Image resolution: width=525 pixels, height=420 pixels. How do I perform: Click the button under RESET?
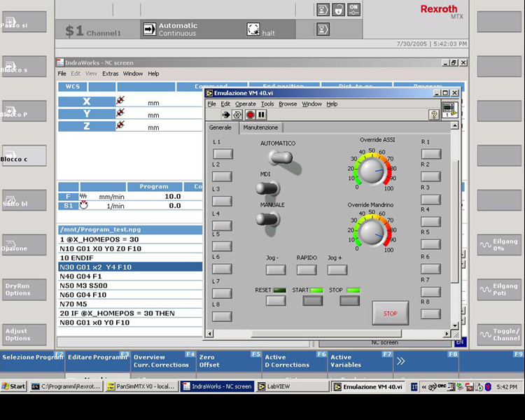tap(276, 300)
